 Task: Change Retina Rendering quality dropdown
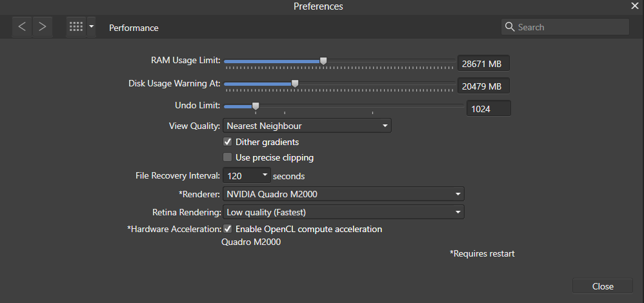tap(343, 212)
